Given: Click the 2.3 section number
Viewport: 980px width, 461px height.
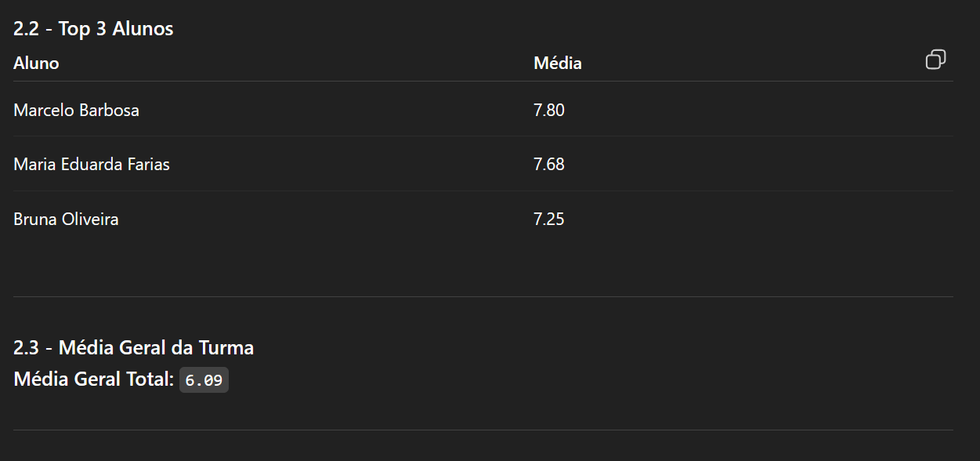Looking at the screenshot, I should [x=27, y=347].
